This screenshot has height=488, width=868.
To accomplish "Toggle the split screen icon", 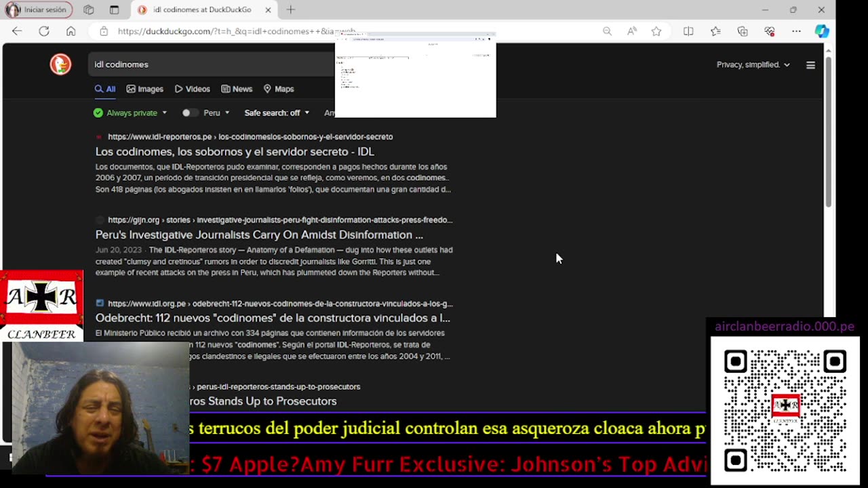I will pyautogui.click(x=688, y=31).
